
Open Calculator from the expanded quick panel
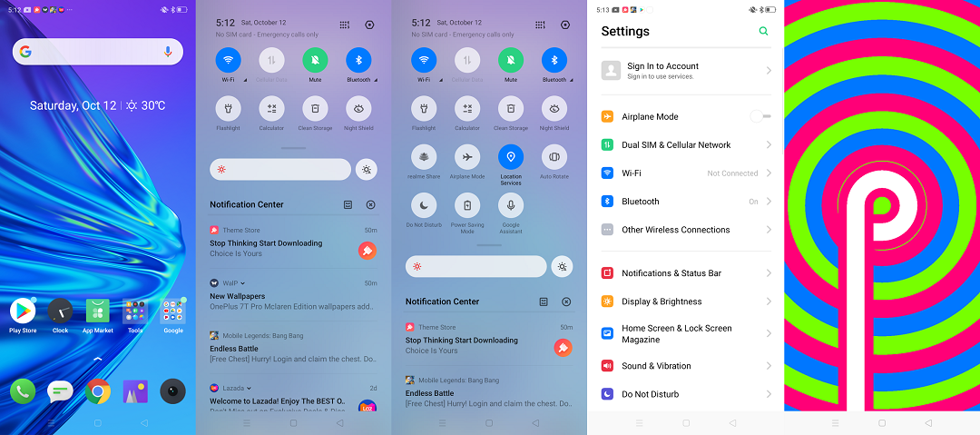[467, 109]
